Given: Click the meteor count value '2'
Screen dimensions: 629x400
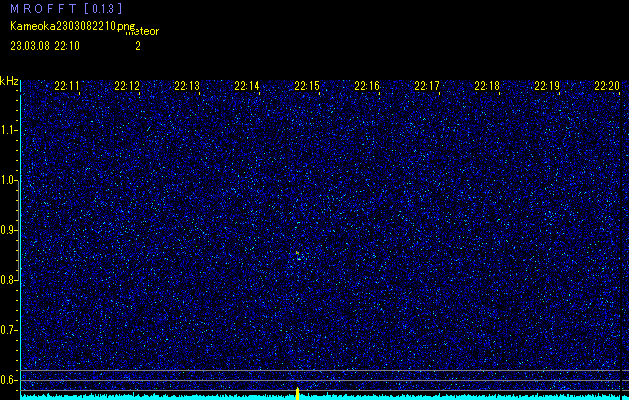Looking at the screenshot, I should tap(138, 46).
